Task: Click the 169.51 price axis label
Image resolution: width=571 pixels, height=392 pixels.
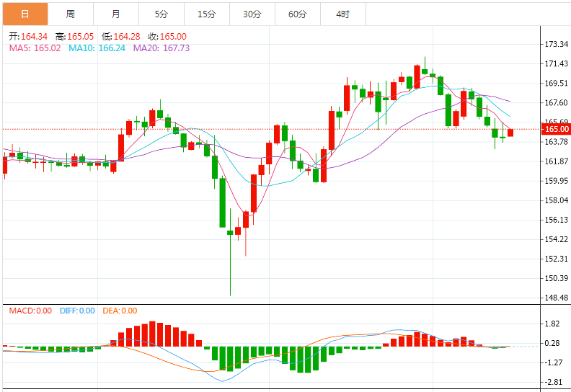Action: (x=556, y=84)
